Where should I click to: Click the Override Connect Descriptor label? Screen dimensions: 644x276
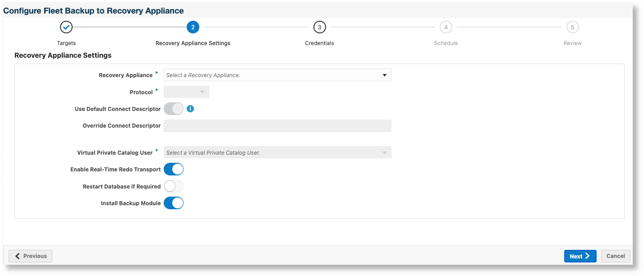tap(122, 126)
